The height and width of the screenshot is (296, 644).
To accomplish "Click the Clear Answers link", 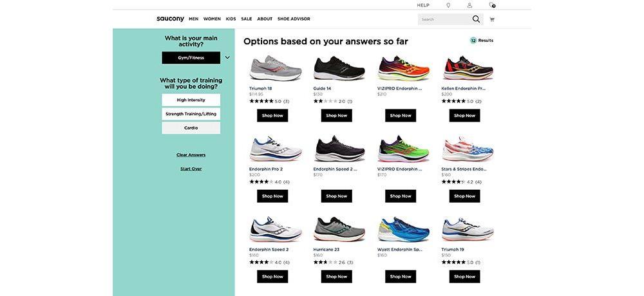I will (x=191, y=155).
